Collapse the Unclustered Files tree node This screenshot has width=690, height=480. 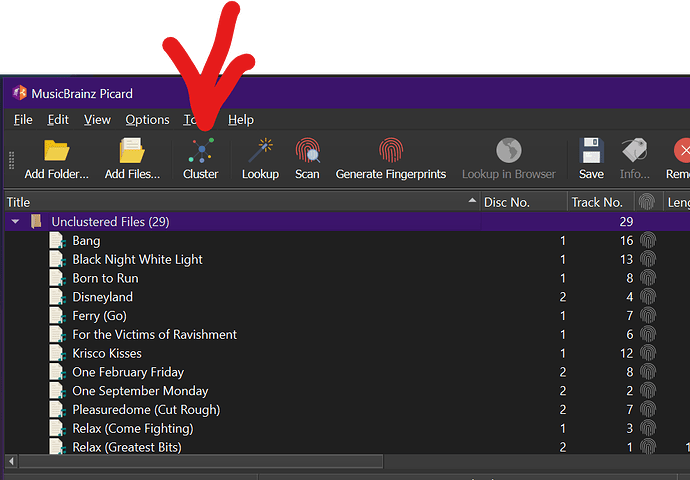(x=15, y=221)
